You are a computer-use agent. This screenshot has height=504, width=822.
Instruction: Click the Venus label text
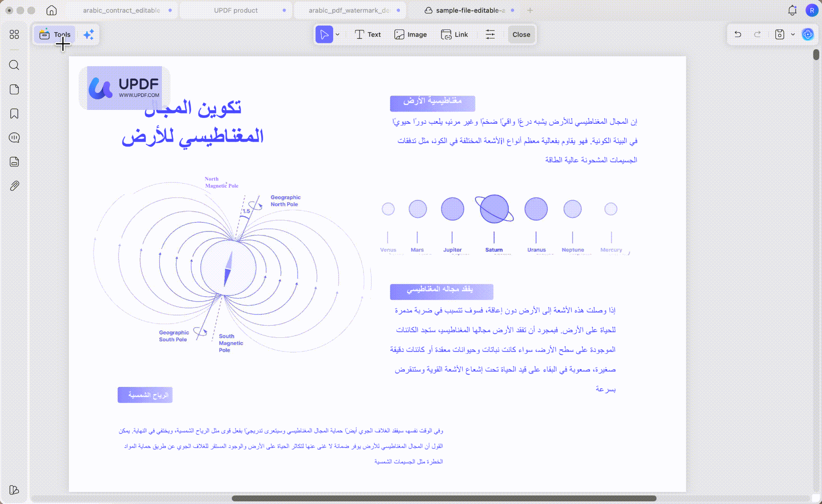(388, 250)
